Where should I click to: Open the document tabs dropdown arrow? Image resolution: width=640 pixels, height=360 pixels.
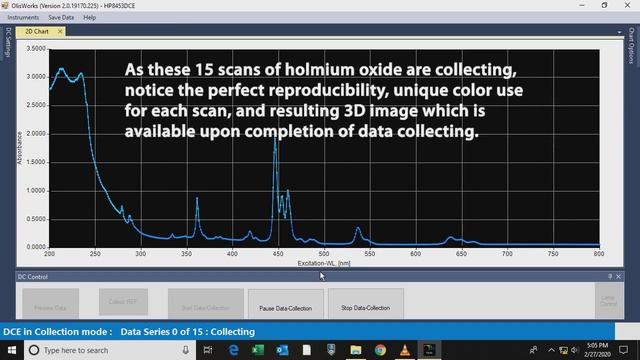pyautogui.click(x=619, y=32)
